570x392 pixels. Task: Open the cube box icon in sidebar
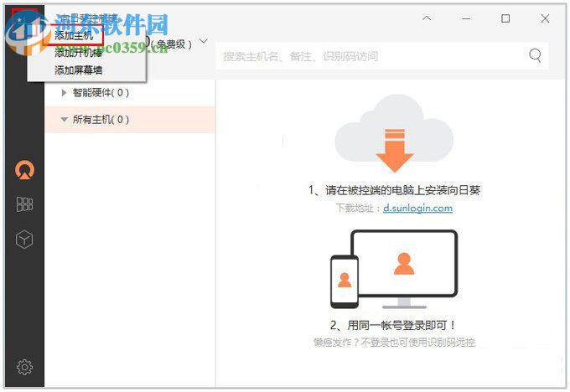coord(24,239)
